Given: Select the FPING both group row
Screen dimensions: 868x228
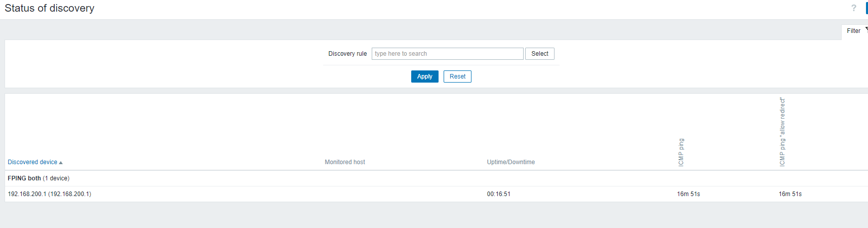Looking at the screenshot, I should [38, 178].
